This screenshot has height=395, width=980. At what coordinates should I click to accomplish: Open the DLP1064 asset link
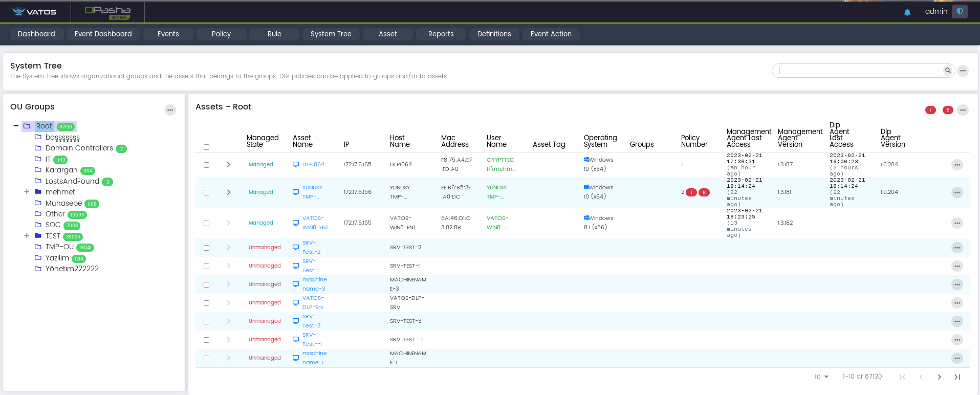(x=313, y=165)
